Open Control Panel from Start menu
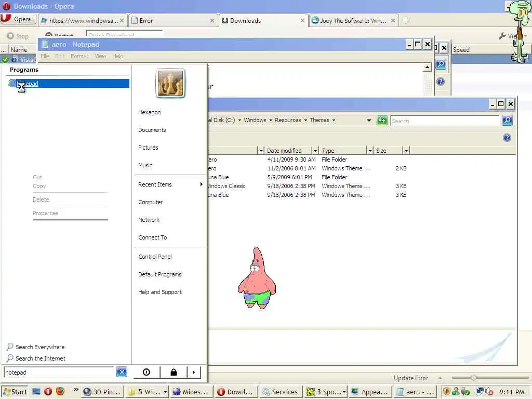The height and width of the screenshot is (399, 532). [155, 257]
